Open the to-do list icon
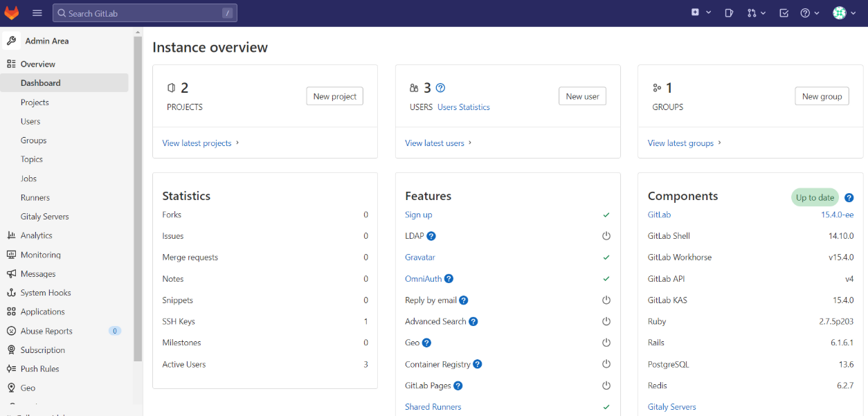Image resolution: width=868 pixels, height=416 pixels. click(x=784, y=12)
